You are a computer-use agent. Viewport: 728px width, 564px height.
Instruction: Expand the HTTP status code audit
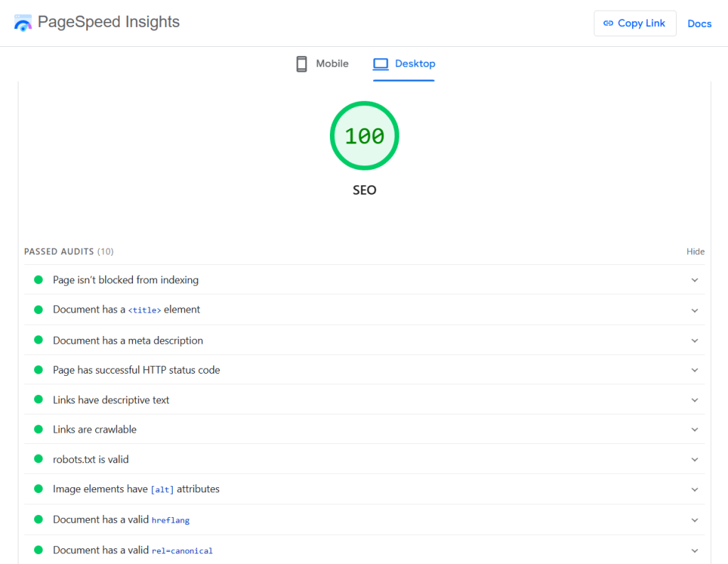coord(695,369)
